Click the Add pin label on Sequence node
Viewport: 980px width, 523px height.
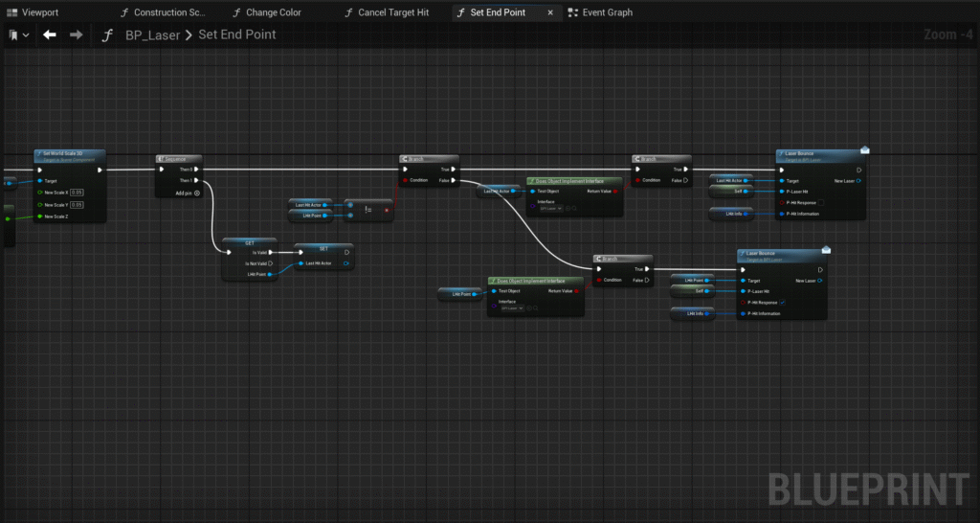183,193
